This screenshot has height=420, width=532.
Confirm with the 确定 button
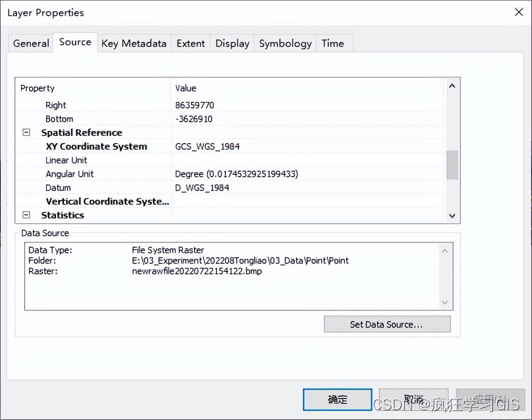pyautogui.click(x=337, y=400)
